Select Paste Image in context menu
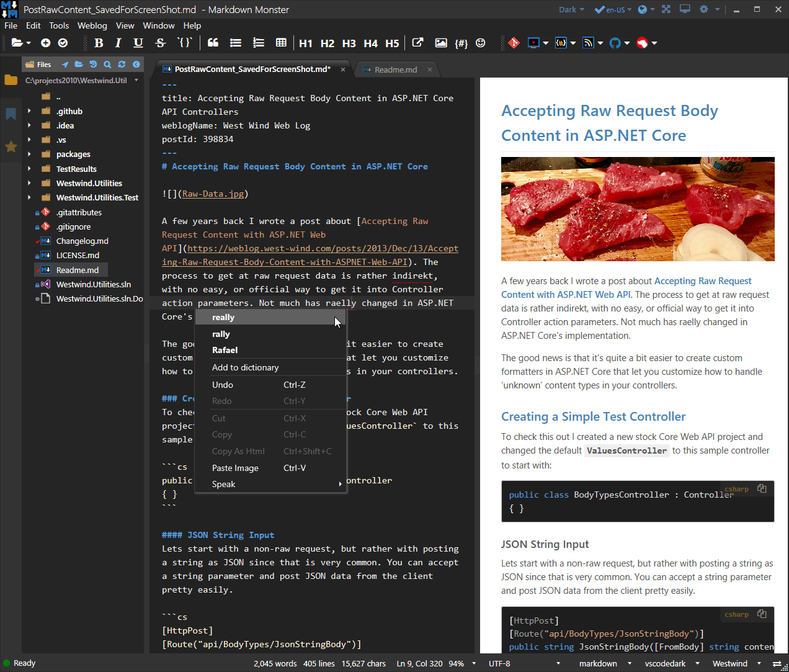Image resolution: width=789 pixels, height=672 pixels. tap(270, 468)
